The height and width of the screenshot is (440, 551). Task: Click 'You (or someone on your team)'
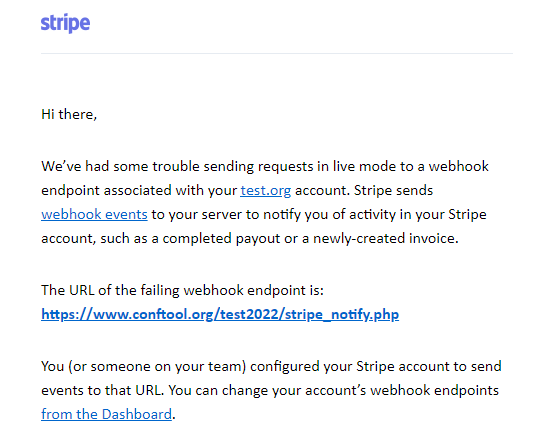pyautogui.click(x=143, y=367)
